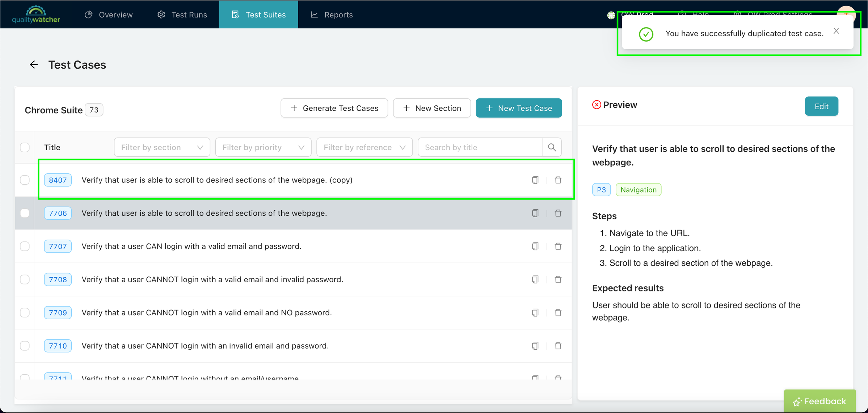Delete test case 7710 via trash icon
Screen dimensions: 868x413
click(x=558, y=346)
